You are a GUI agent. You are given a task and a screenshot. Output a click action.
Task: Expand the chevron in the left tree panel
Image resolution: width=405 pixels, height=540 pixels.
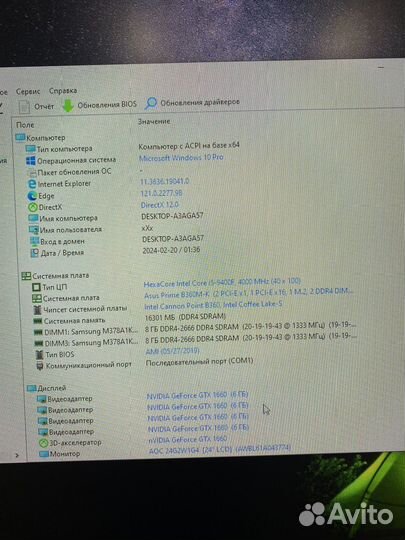point(17,456)
